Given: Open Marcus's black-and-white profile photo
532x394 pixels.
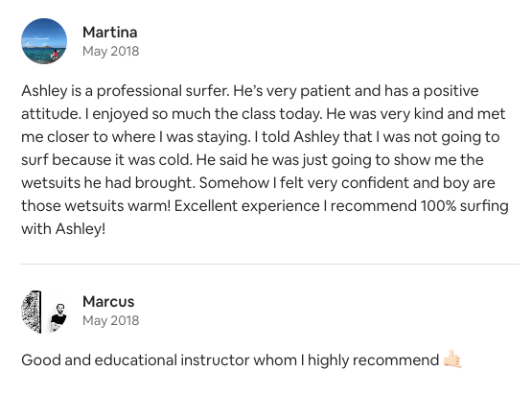Looking at the screenshot, I should pyautogui.click(x=44, y=312).
